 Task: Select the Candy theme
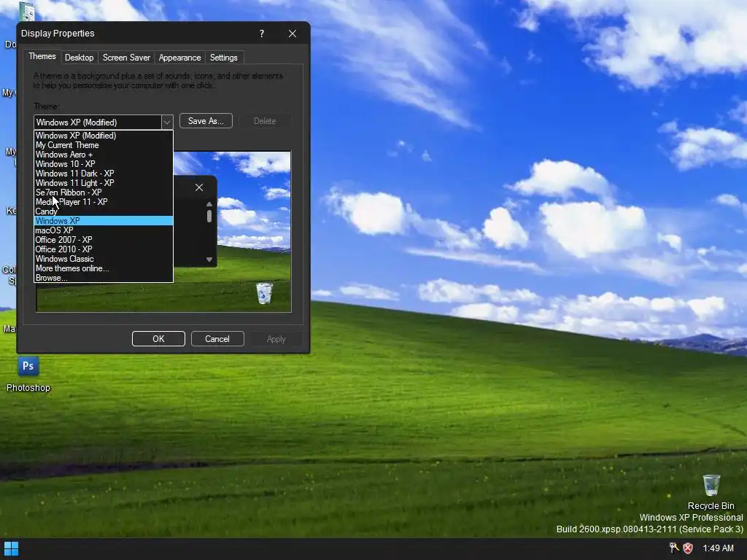tap(104, 211)
